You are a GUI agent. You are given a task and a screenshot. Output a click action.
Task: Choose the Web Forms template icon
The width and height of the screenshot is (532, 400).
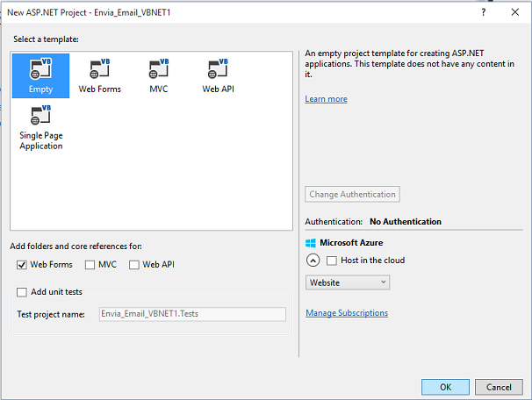(100, 75)
